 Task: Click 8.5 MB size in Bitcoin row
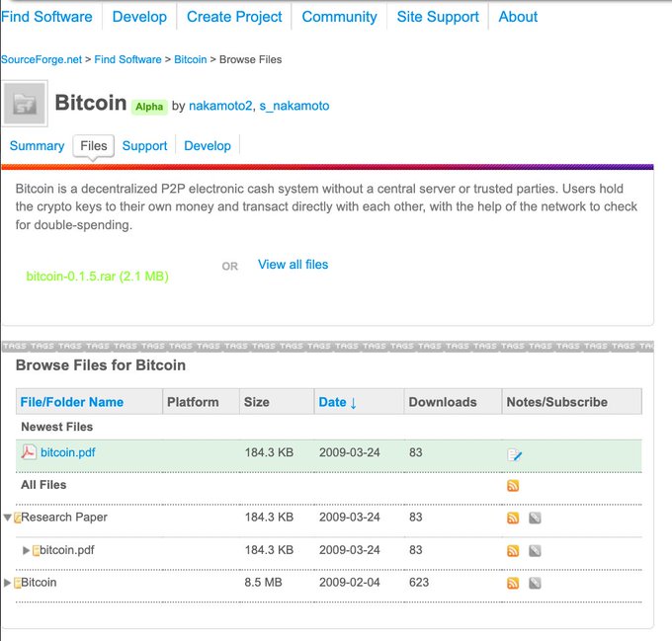[263, 583]
